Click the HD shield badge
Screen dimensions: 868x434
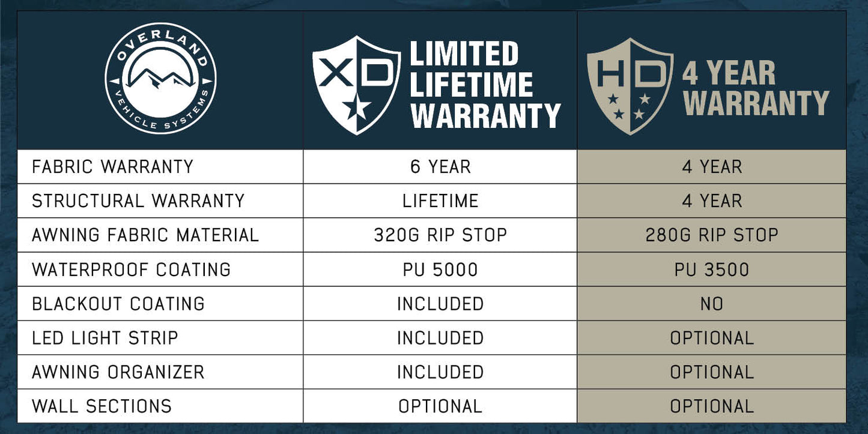point(630,84)
